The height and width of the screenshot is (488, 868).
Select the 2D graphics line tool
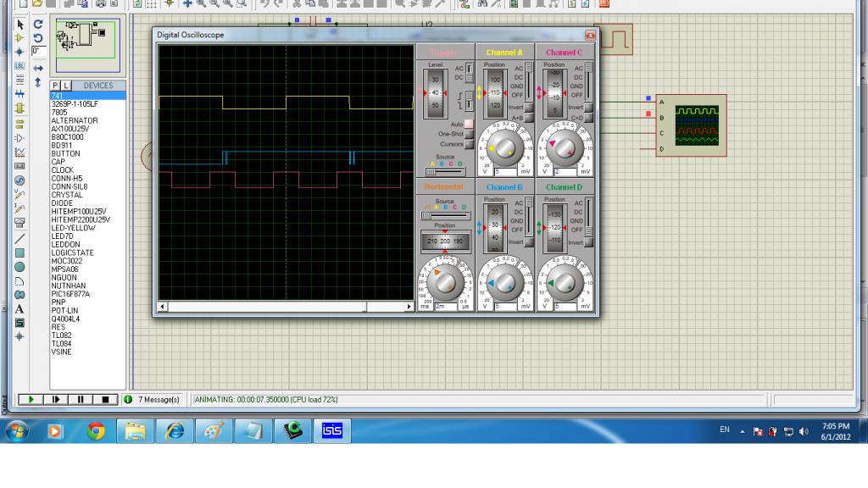tap(20, 239)
